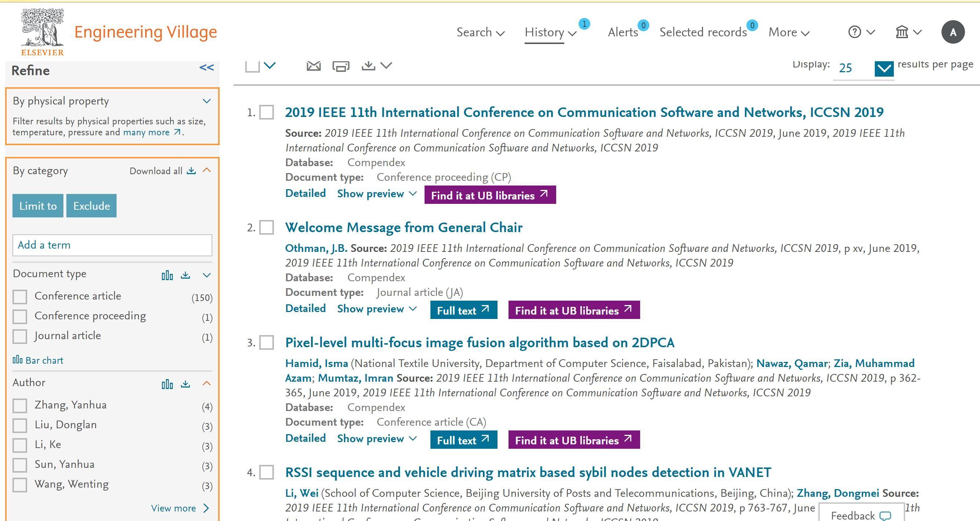Click the Limit to button

[38, 206]
